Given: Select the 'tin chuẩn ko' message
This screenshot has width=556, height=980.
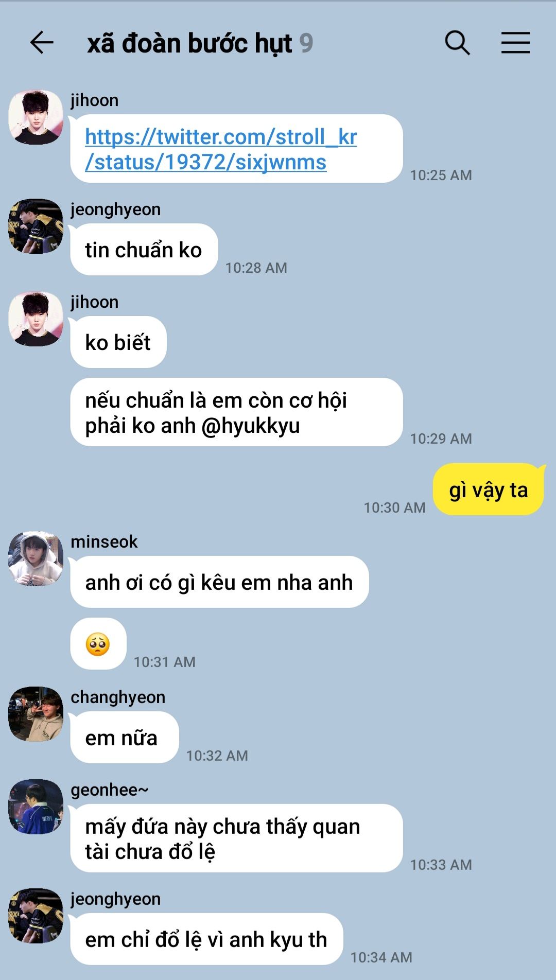Looking at the screenshot, I should [x=144, y=250].
